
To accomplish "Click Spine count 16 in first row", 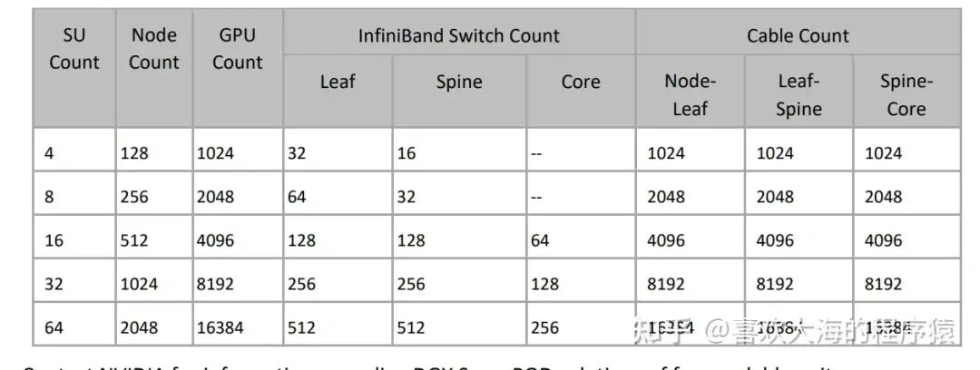I will 407,153.
